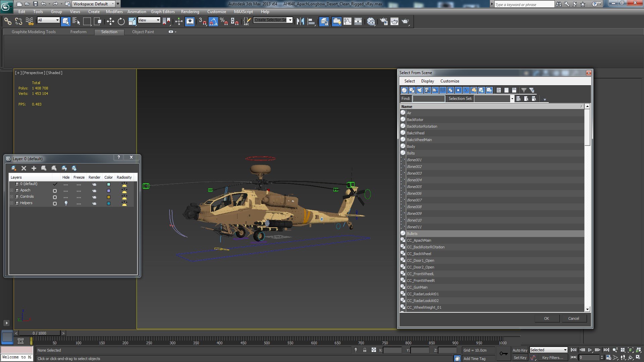Switch to the Freeform ribbon tab
644x362 pixels.
pos(78,32)
